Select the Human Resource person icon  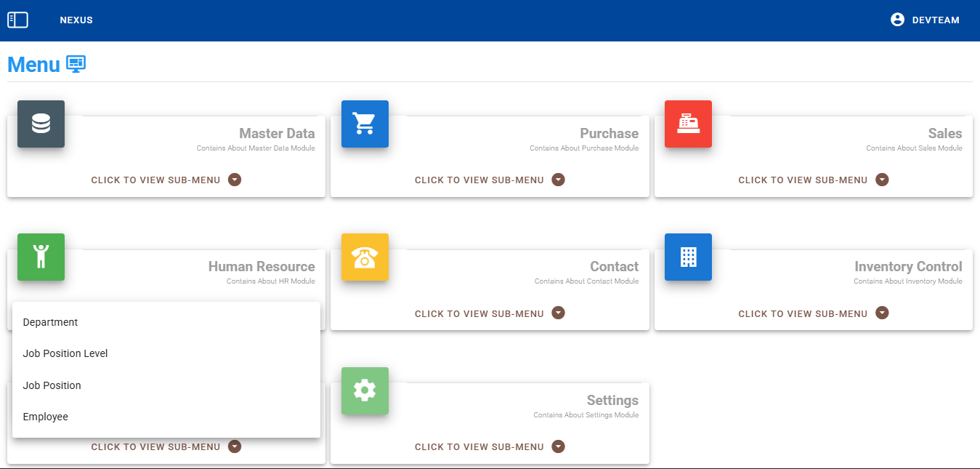(41, 257)
